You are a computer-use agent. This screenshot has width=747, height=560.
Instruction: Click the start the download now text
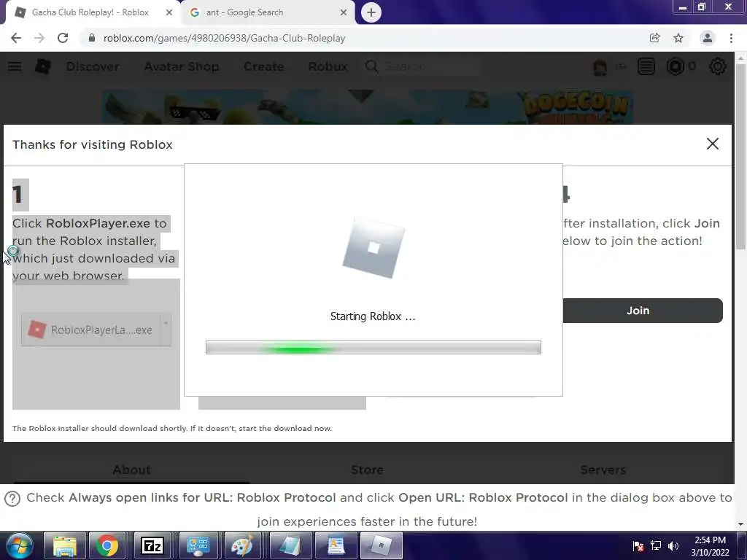(x=285, y=428)
